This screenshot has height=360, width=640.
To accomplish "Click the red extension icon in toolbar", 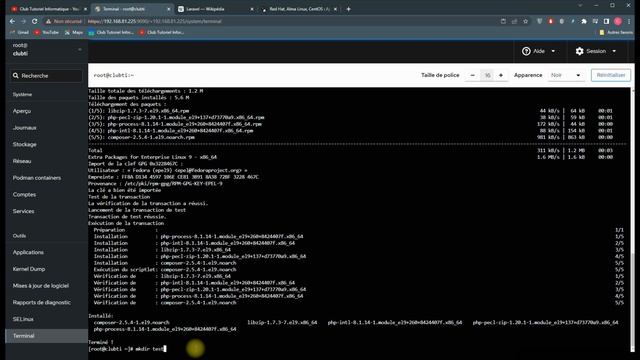I will (551, 21).
